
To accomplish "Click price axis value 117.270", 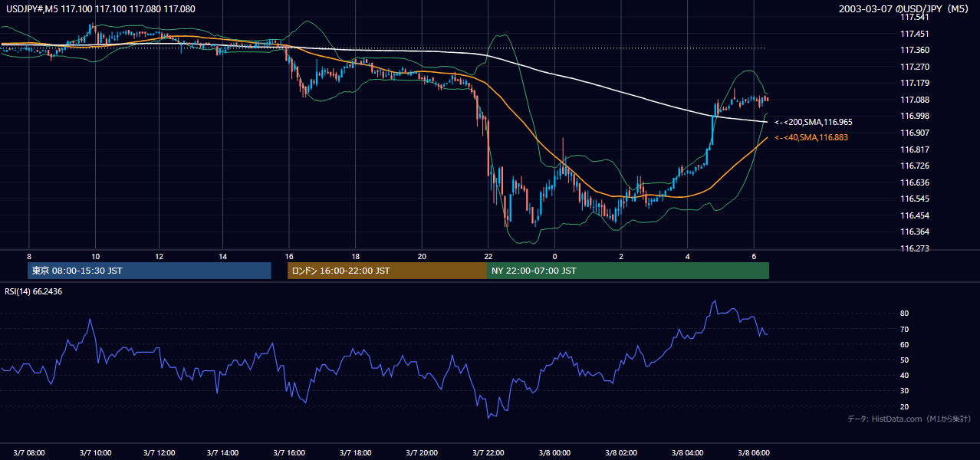I will (x=915, y=67).
